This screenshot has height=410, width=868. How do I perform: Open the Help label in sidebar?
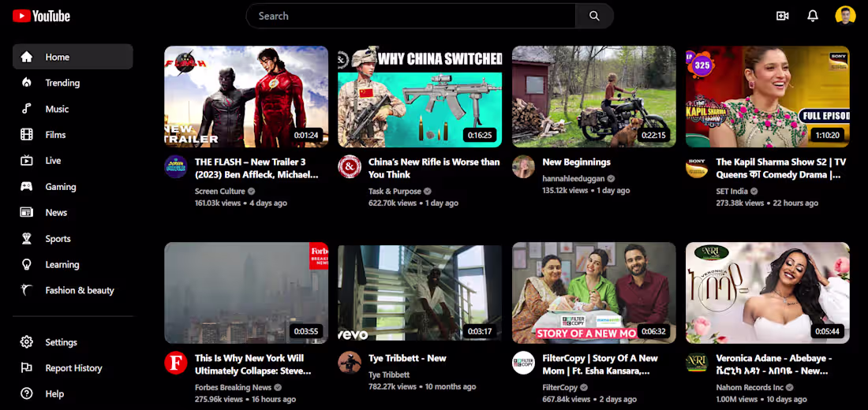tap(54, 394)
